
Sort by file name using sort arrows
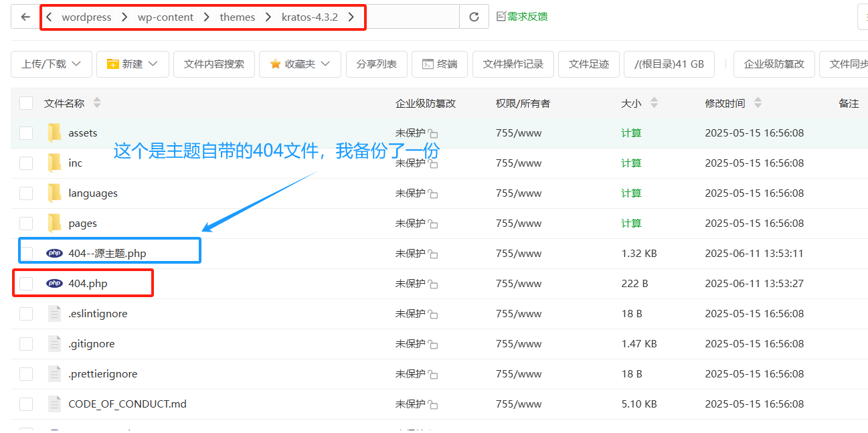[97, 103]
